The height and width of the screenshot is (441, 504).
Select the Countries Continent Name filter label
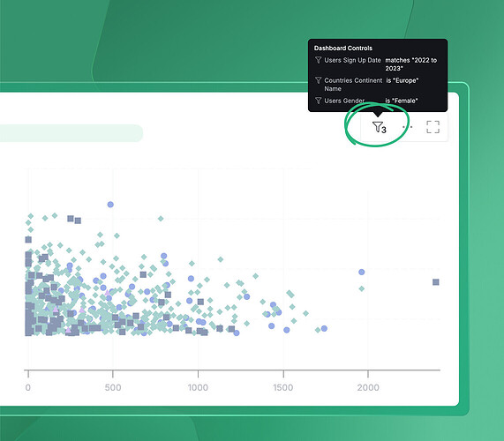pyautogui.click(x=353, y=85)
